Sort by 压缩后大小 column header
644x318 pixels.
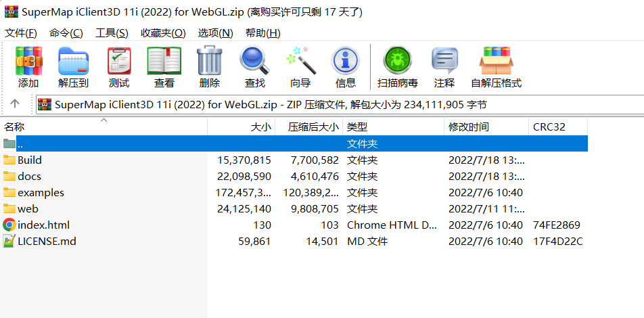click(x=309, y=127)
